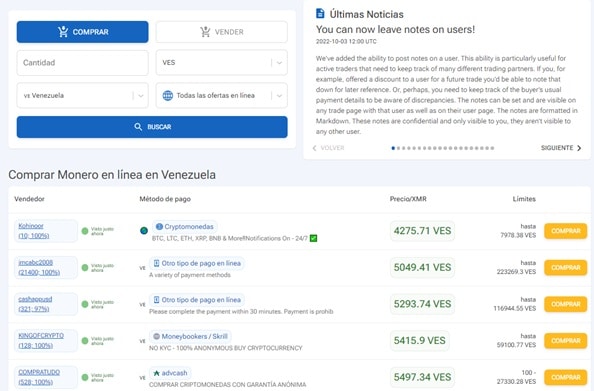
Task: Click the Precio/XMR column header
Action: click(408, 199)
